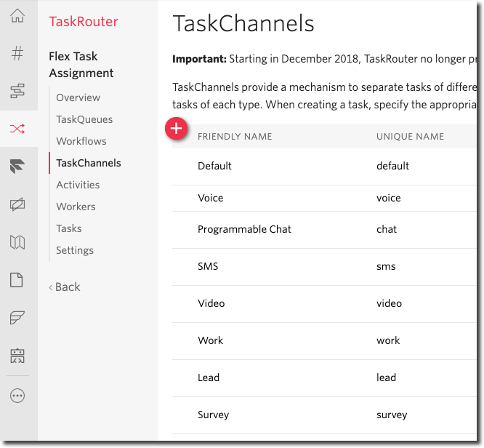Image resolution: width=484 pixels, height=448 pixels.
Task: Select the Survey task channel
Action: point(324,415)
